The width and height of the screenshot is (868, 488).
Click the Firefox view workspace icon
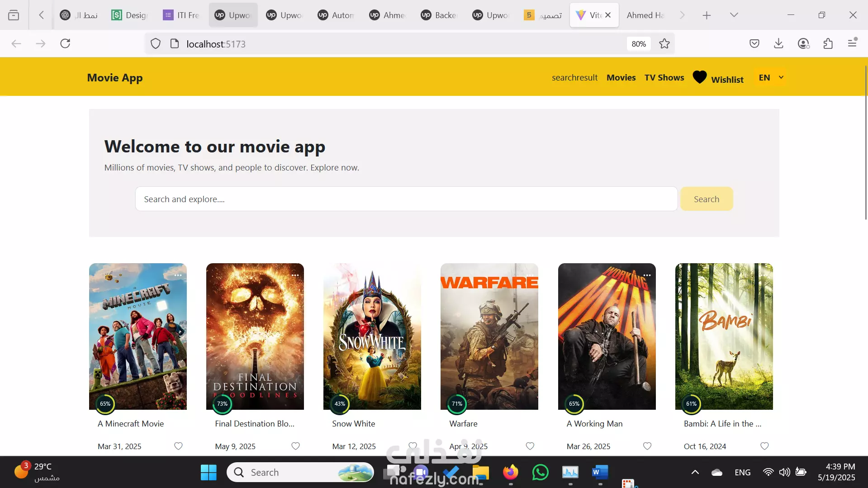pyautogui.click(x=14, y=15)
